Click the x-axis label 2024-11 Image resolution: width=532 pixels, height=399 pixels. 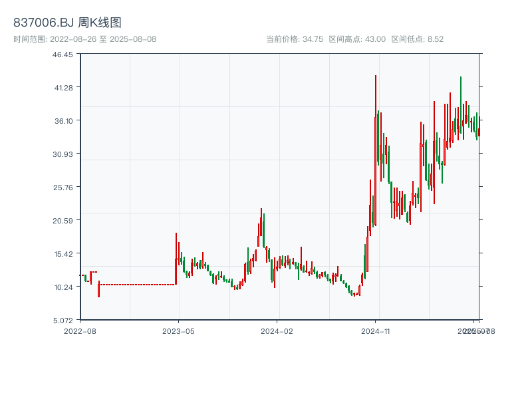point(375,331)
